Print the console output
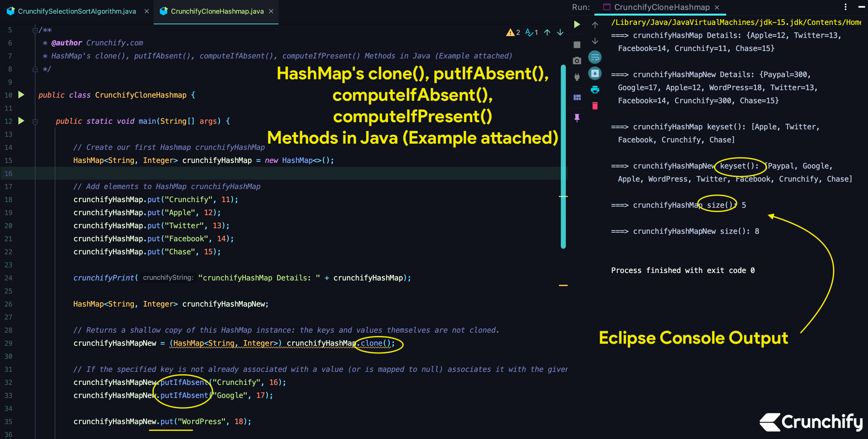Image resolution: width=868 pixels, height=439 pixels. coord(595,90)
